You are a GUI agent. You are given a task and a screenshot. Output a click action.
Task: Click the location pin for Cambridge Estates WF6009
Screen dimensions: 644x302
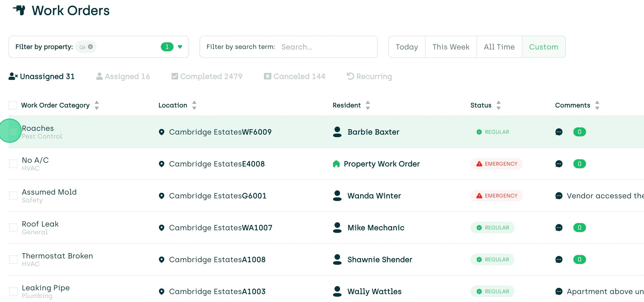click(162, 132)
